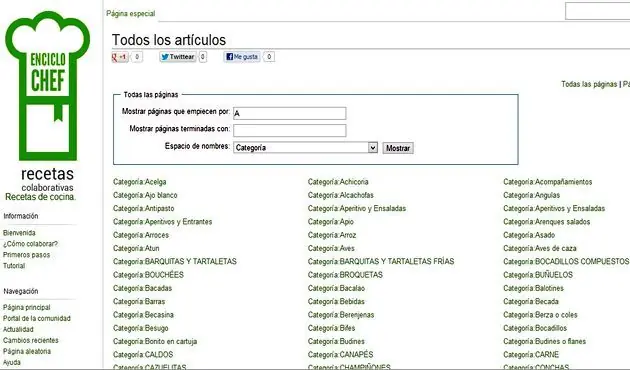Open Categoría:Aves
Image resolution: width=630 pixels, height=370 pixels.
pyautogui.click(x=331, y=248)
